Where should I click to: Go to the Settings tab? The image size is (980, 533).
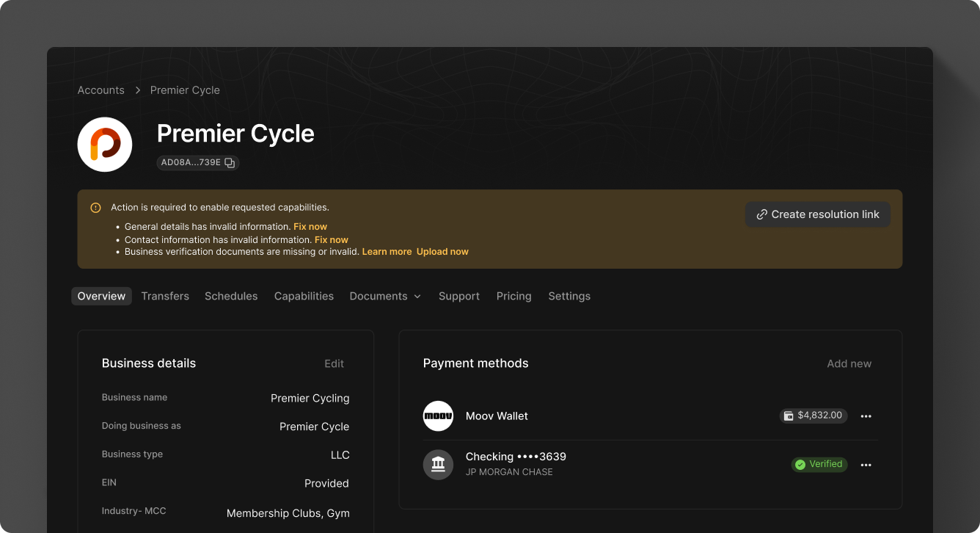pos(569,296)
